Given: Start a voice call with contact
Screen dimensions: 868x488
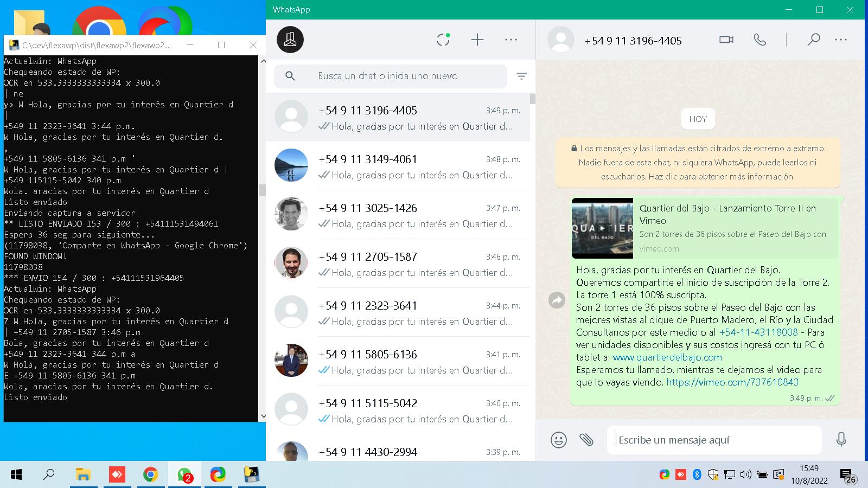Looking at the screenshot, I should pos(760,40).
